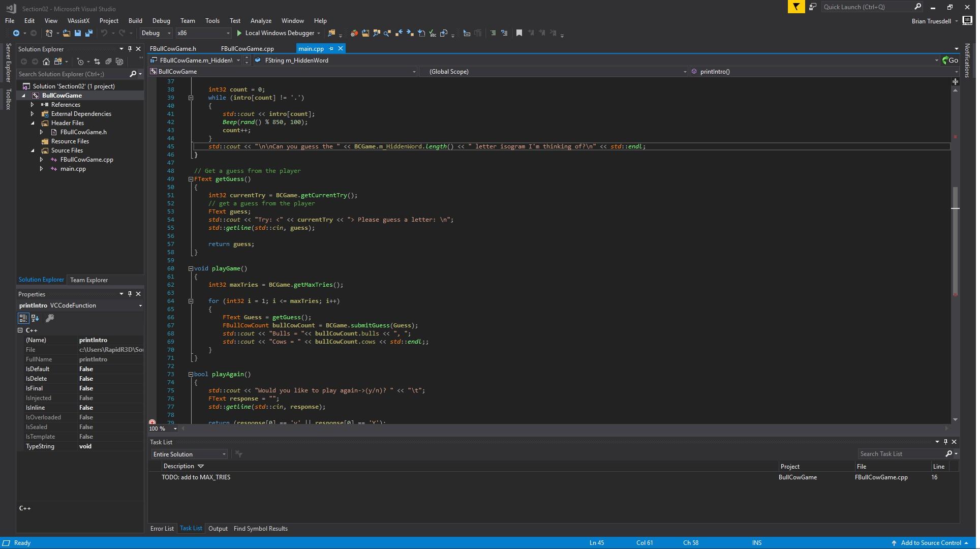Click the Solution Explorer Home icon
The height and width of the screenshot is (549, 980).
[46, 62]
